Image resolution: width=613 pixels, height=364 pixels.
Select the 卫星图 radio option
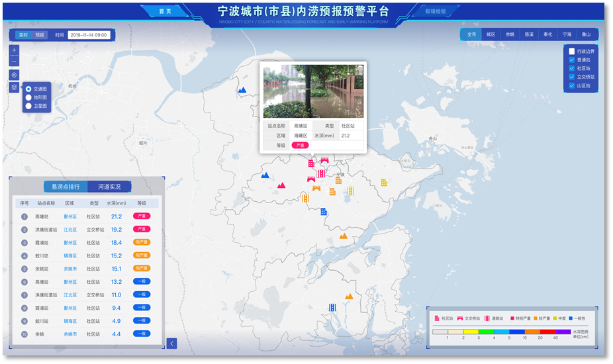tap(28, 106)
